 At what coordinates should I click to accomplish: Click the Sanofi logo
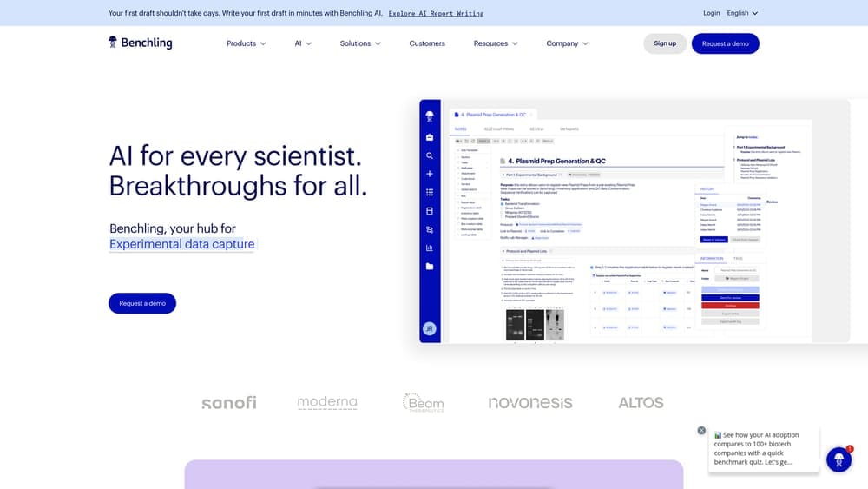pos(229,403)
